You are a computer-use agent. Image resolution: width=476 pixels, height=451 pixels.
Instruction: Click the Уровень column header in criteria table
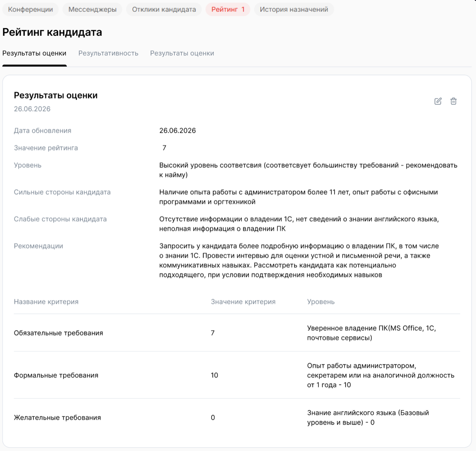tap(320, 302)
